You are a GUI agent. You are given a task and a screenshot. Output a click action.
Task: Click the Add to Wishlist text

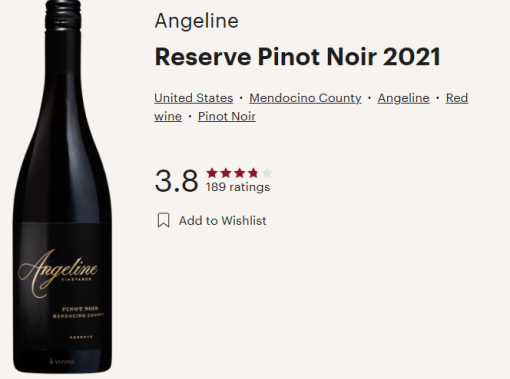pos(222,221)
